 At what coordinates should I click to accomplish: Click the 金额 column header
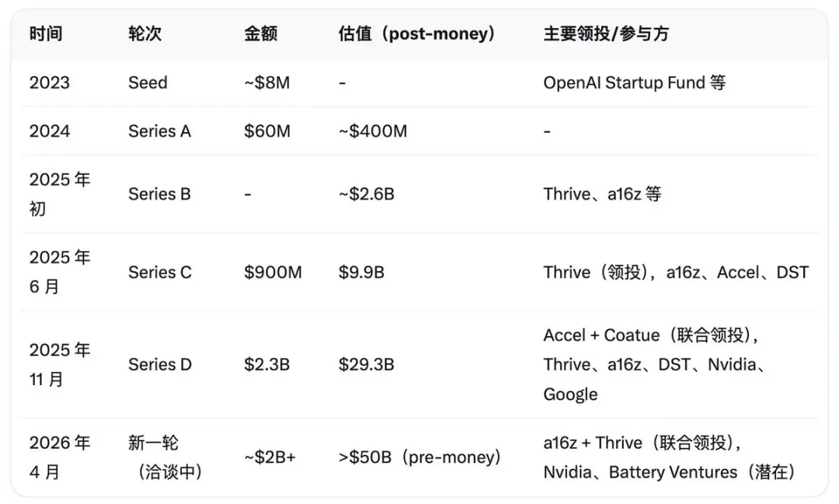(x=260, y=34)
